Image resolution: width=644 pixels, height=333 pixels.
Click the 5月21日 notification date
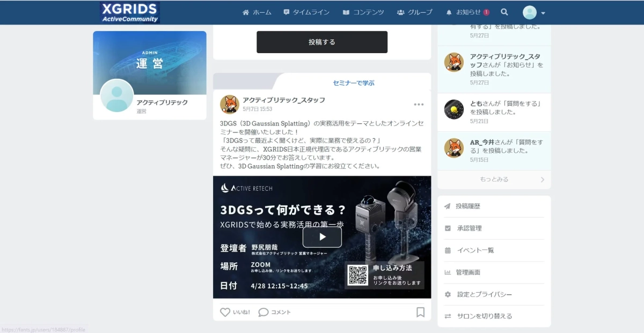tap(479, 121)
